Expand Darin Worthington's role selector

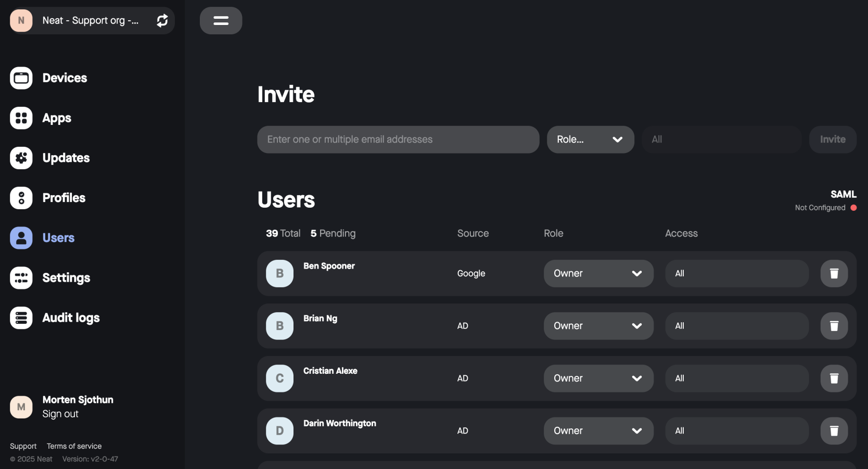click(x=598, y=430)
